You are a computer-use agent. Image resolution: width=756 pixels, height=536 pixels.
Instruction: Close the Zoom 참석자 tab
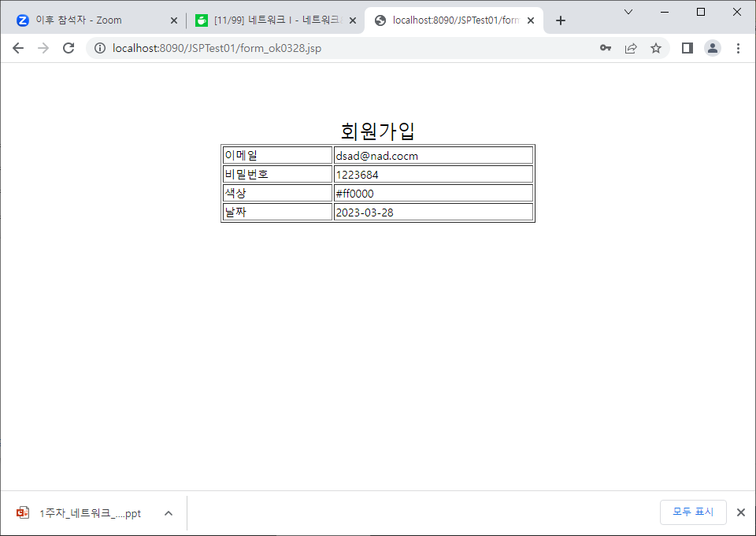pos(174,20)
